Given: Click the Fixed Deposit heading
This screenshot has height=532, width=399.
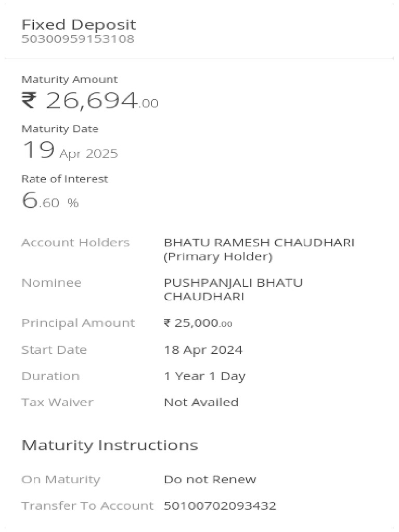Looking at the screenshot, I should [78, 24].
